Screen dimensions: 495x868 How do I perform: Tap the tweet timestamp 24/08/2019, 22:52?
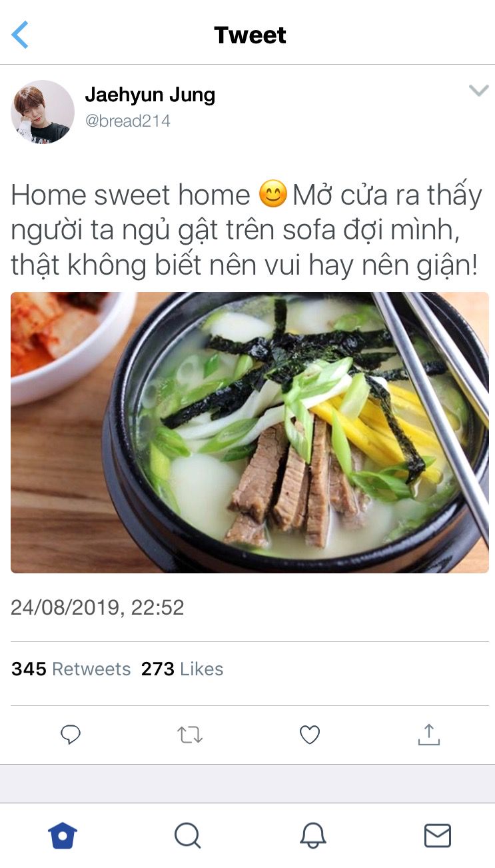click(x=97, y=607)
